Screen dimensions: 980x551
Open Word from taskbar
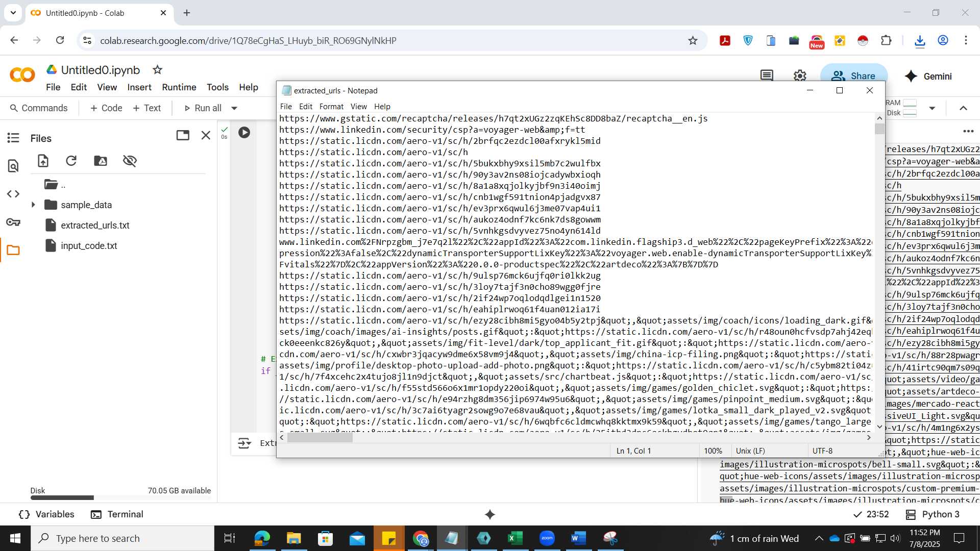578,538
